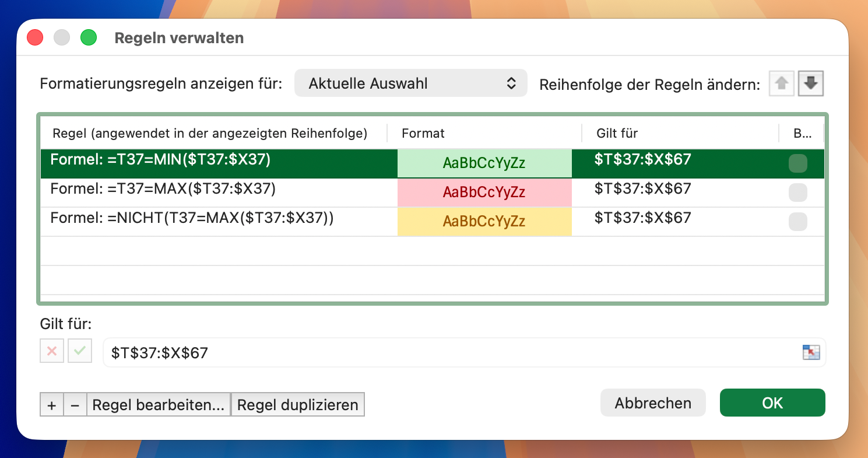Click the Regel duplizieren button
The image size is (868, 458).
pyautogui.click(x=298, y=404)
